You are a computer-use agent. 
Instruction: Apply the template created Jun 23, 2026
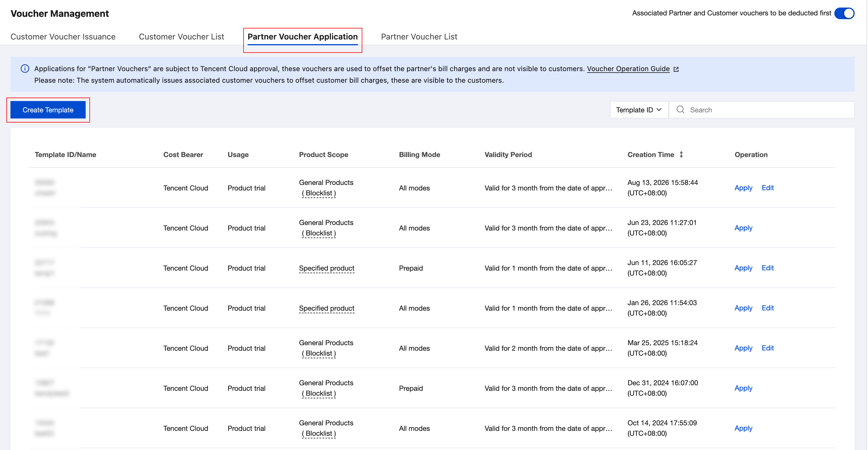tap(743, 228)
